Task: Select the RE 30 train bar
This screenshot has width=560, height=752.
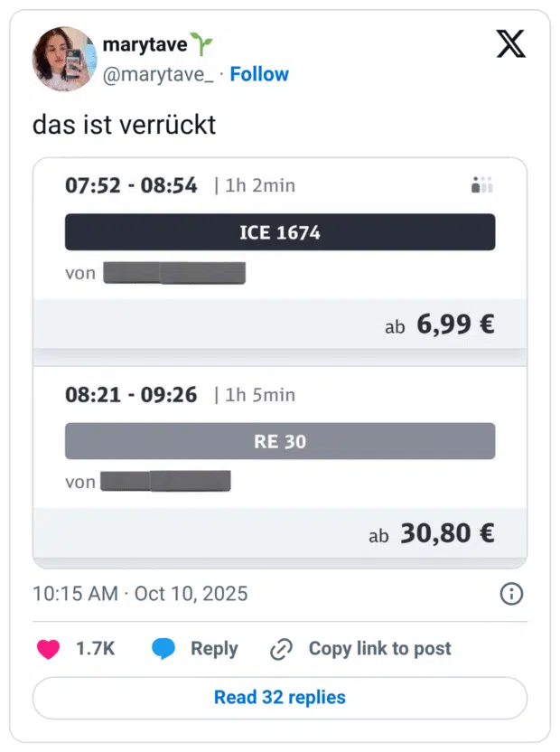Action: pyautogui.click(x=280, y=441)
